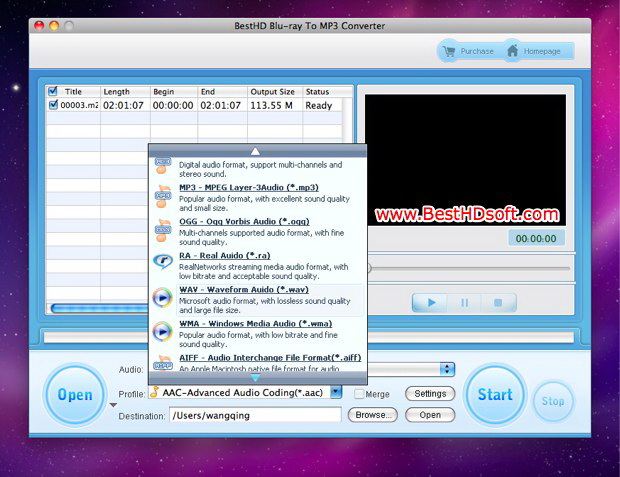Click Browse destination button

pyautogui.click(x=373, y=415)
